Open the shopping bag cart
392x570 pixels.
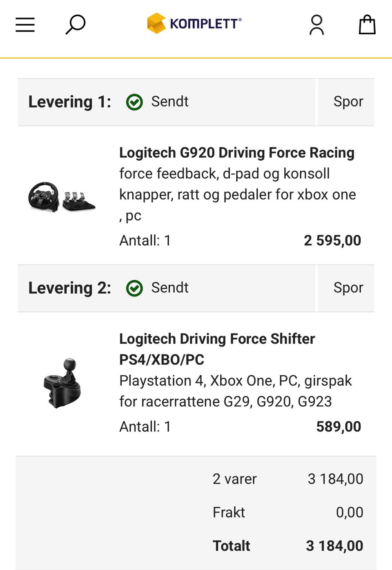point(367,24)
